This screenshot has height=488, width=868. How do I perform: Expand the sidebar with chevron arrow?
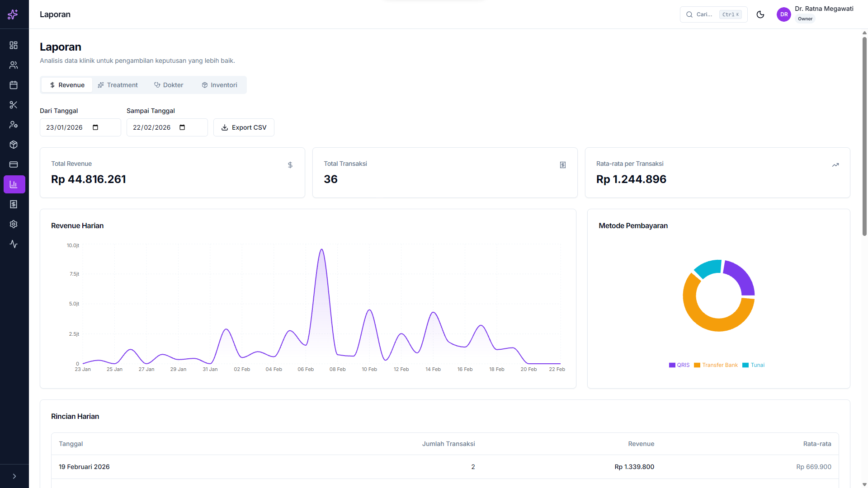[14, 476]
